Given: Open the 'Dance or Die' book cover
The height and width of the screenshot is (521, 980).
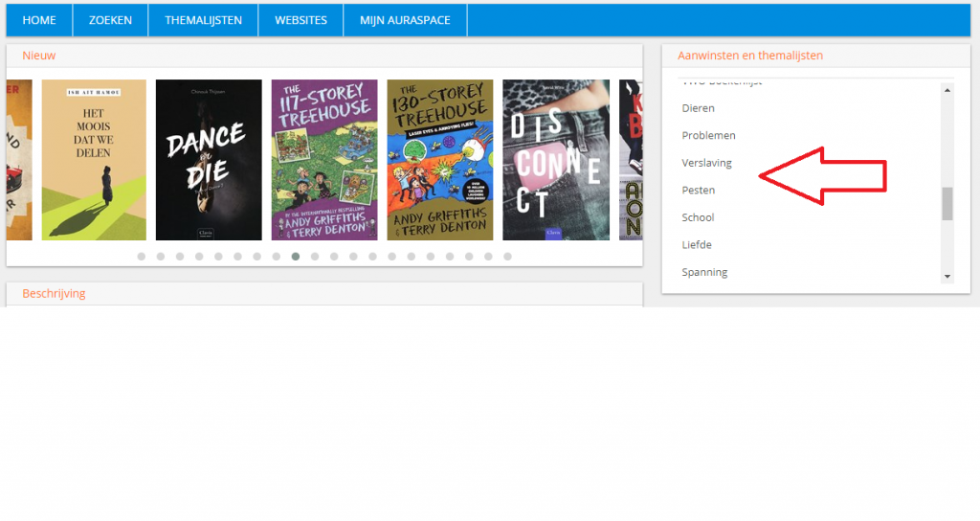Looking at the screenshot, I should pyautogui.click(x=209, y=160).
